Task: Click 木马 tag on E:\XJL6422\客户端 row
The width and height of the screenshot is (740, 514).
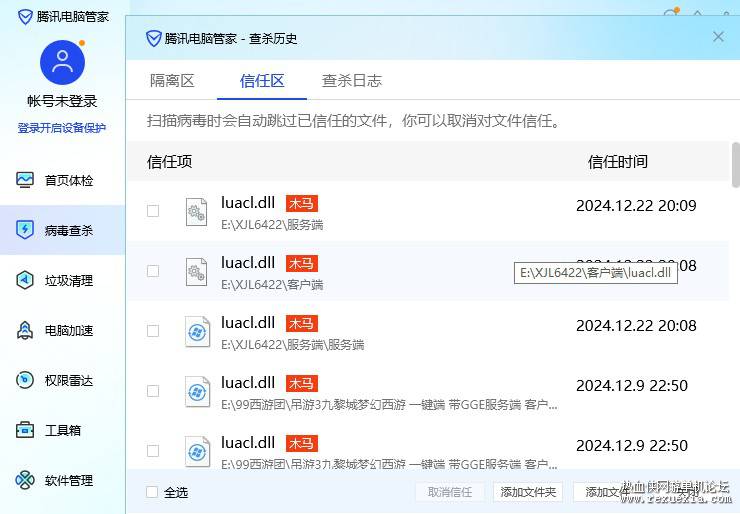Action: click(x=302, y=263)
